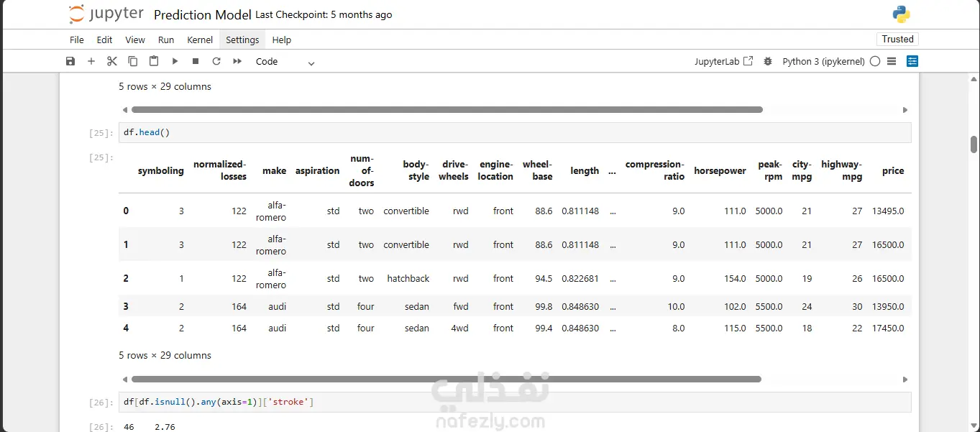Open the cell type Code dropdown
Screen dimensions: 980x432
pos(285,62)
